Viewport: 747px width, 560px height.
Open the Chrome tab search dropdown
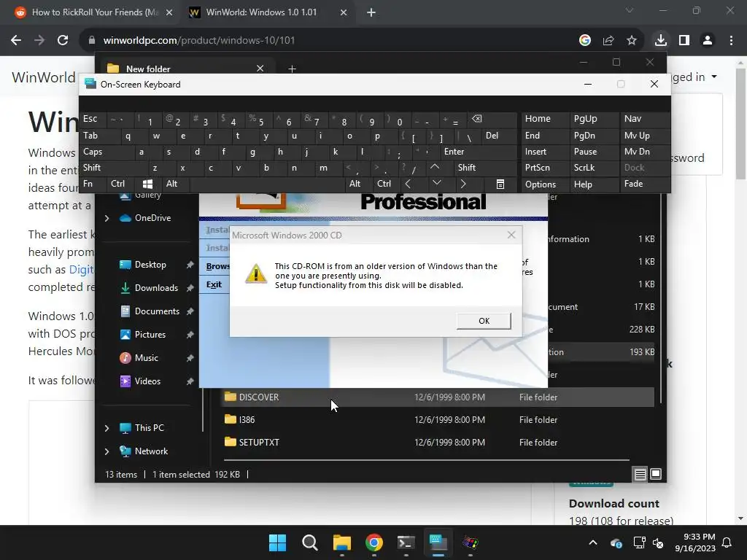tap(630, 10)
